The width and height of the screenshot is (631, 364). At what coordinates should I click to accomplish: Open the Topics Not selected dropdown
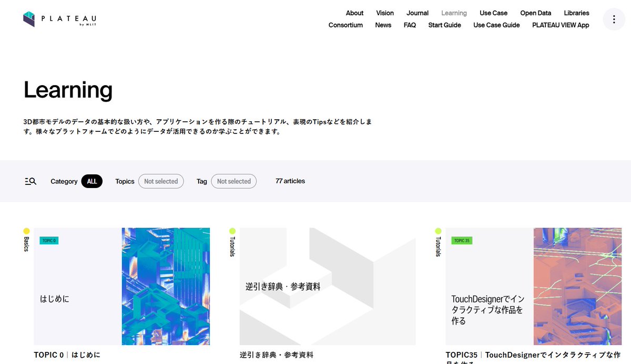coord(161,181)
